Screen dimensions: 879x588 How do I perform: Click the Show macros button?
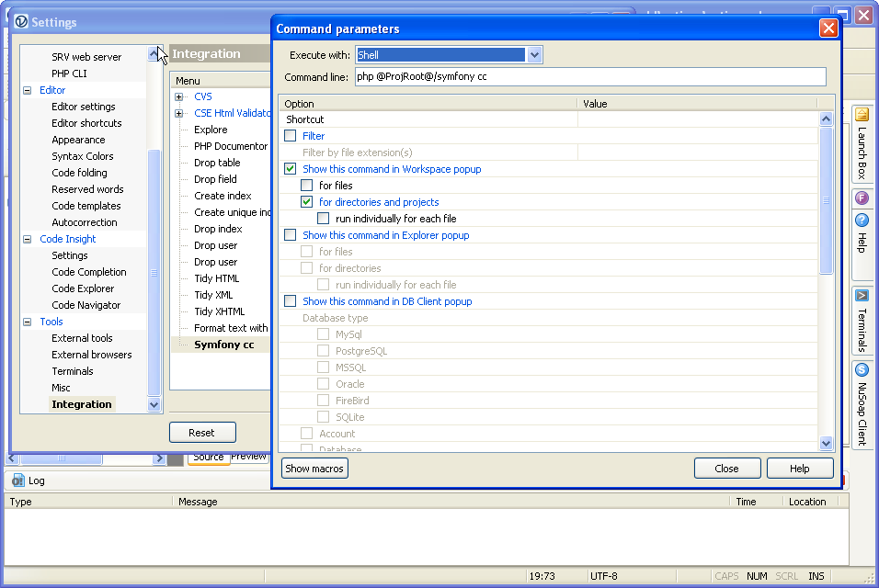(314, 469)
